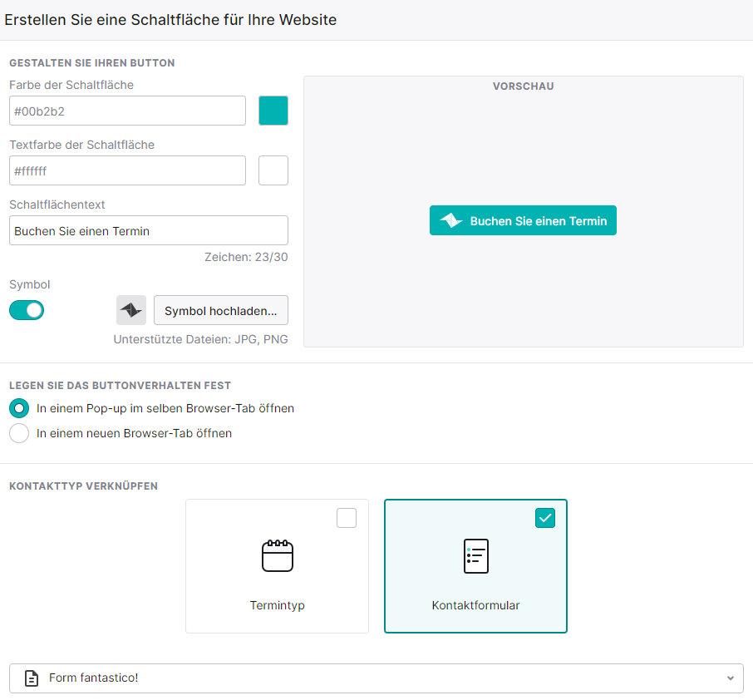This screenshot has width=753, height=700.
Task: Check the Termintyp checkbox
Action: [x=347, y=518]
